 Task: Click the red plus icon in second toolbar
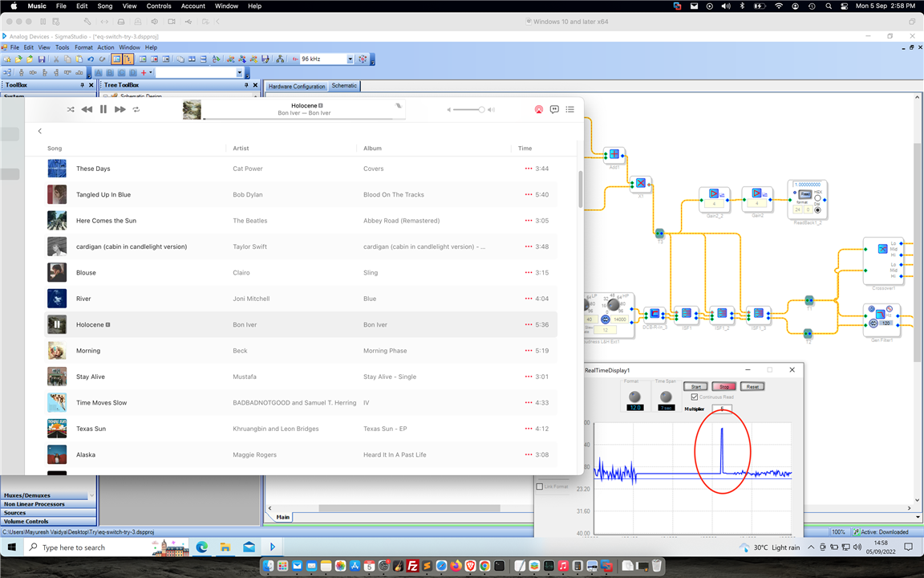pyautogui.click(x=144, y=72)
